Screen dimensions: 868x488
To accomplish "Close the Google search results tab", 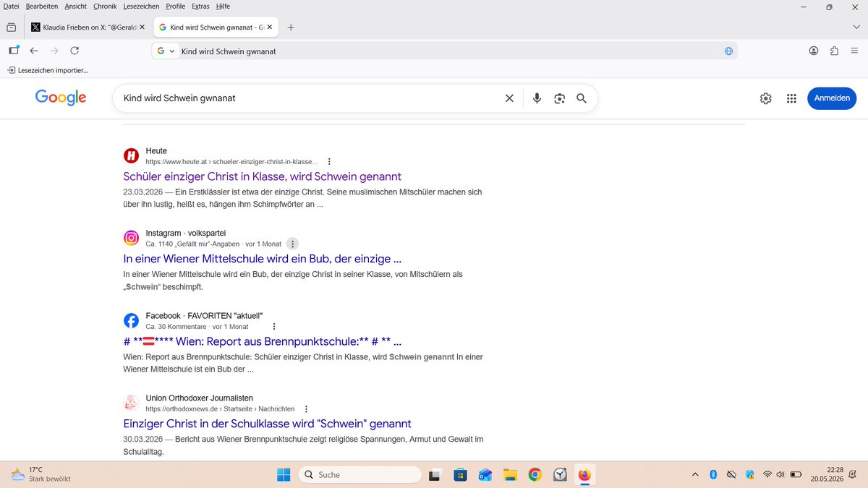I will (x=270, y=27).
